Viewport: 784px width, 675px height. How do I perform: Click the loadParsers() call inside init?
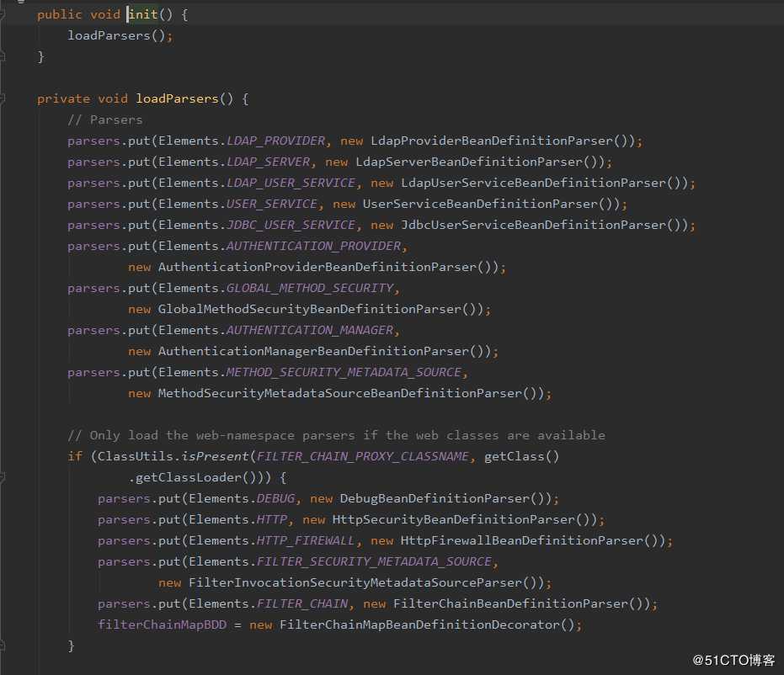(x=116, y=35)
